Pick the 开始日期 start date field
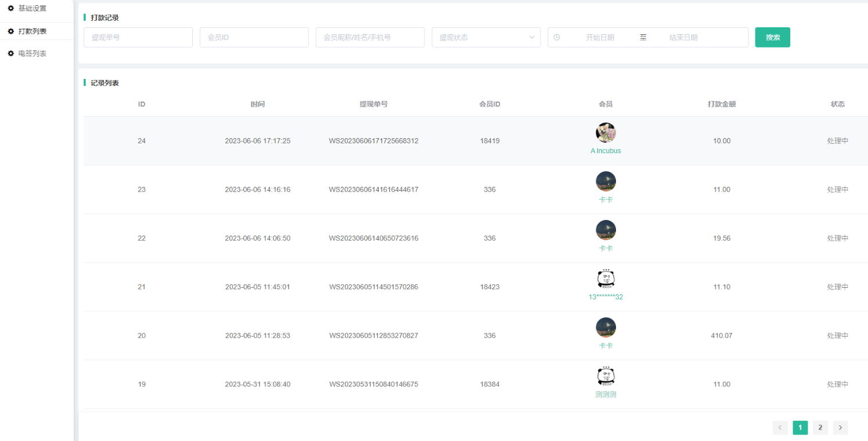 (600, 37)
